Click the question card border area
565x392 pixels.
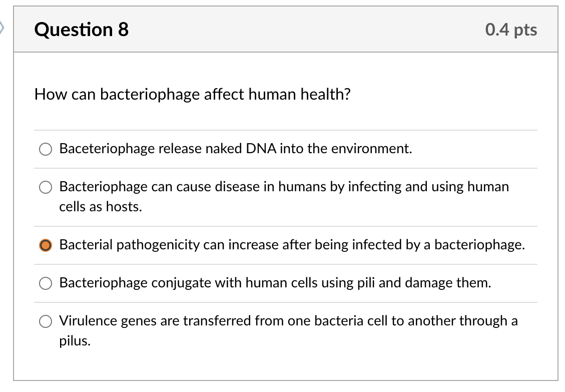(x=15, y=200)
